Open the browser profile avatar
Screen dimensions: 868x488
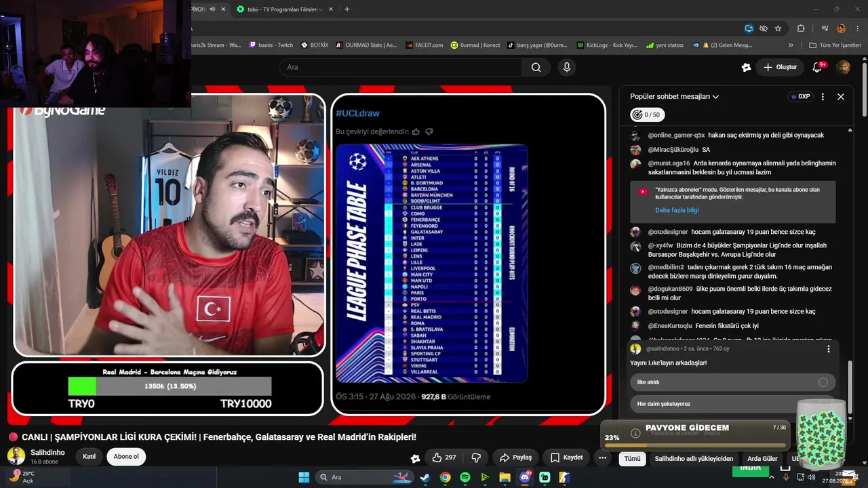(841, 28)
